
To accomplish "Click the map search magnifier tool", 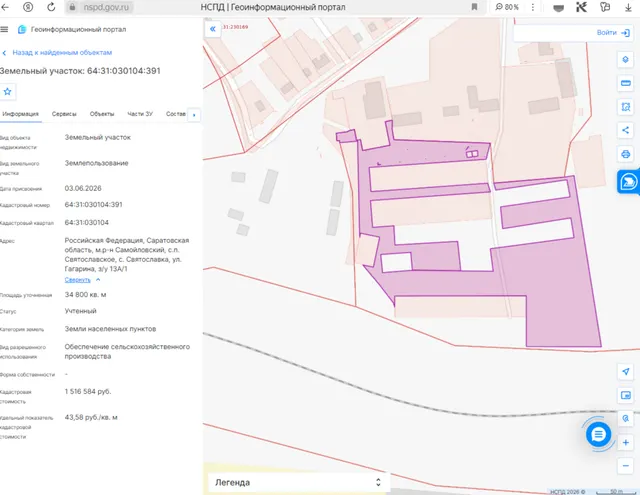I will pos(625,419).
